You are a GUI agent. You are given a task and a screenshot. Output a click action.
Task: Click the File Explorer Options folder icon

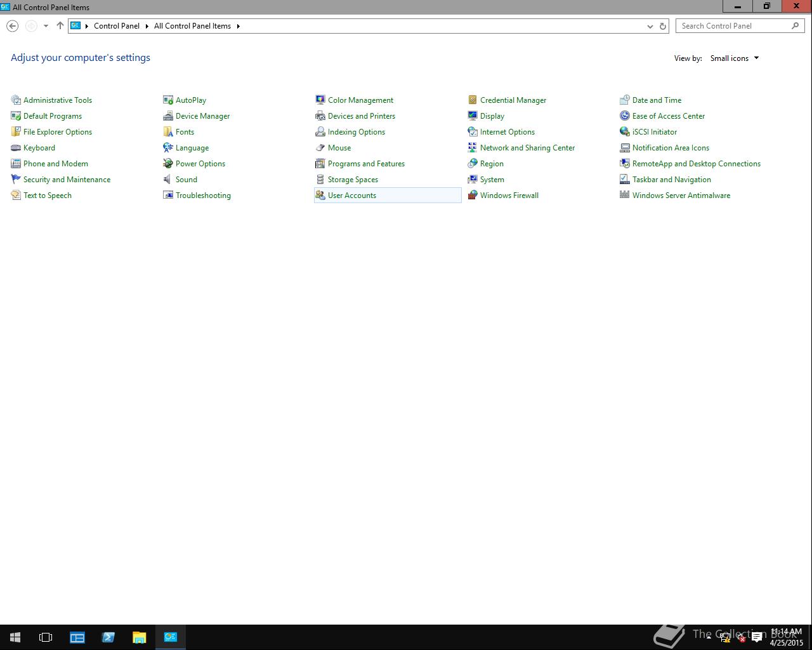[x=16, y=132]
